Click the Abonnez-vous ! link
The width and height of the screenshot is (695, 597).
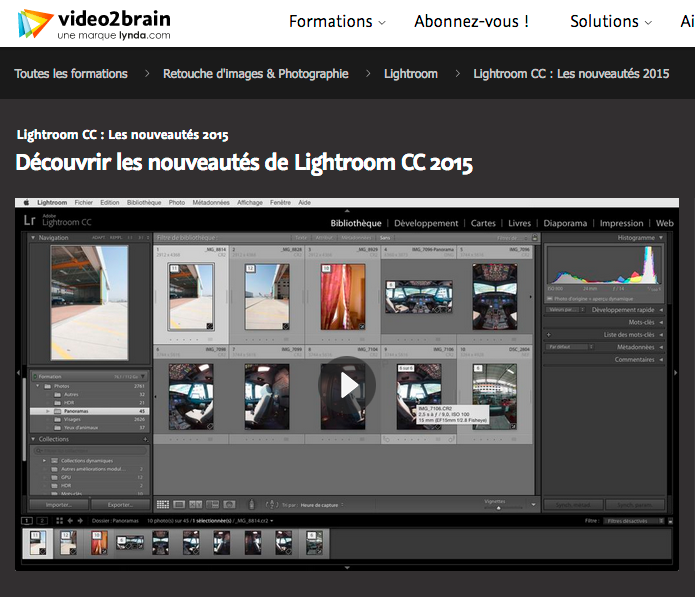pyautogui.click(x=471, y=21)
